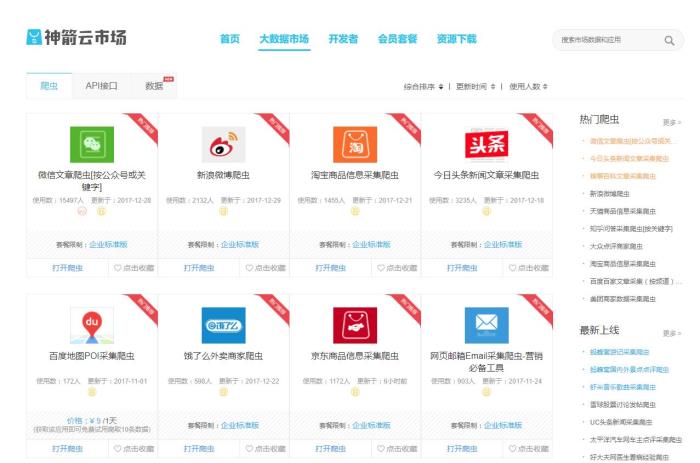Favorite the 新浪微博爬虫 card via heart

click(265, 268)
